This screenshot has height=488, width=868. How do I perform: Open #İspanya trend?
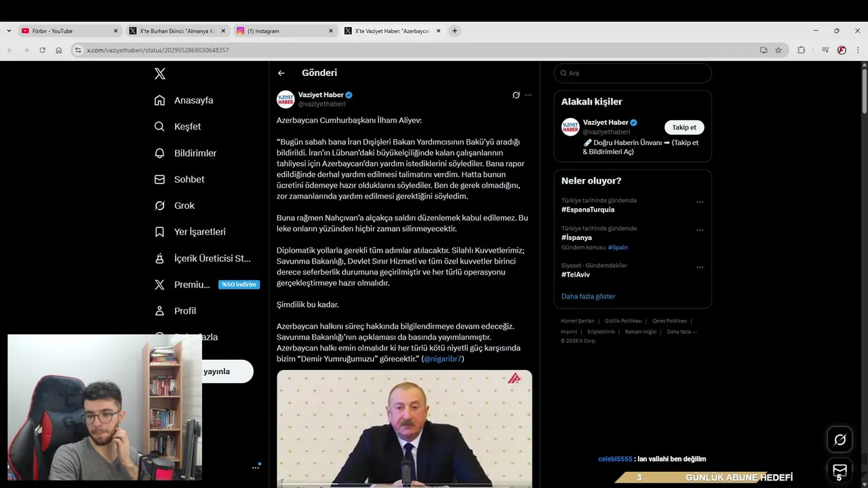[x=576, y=237]
